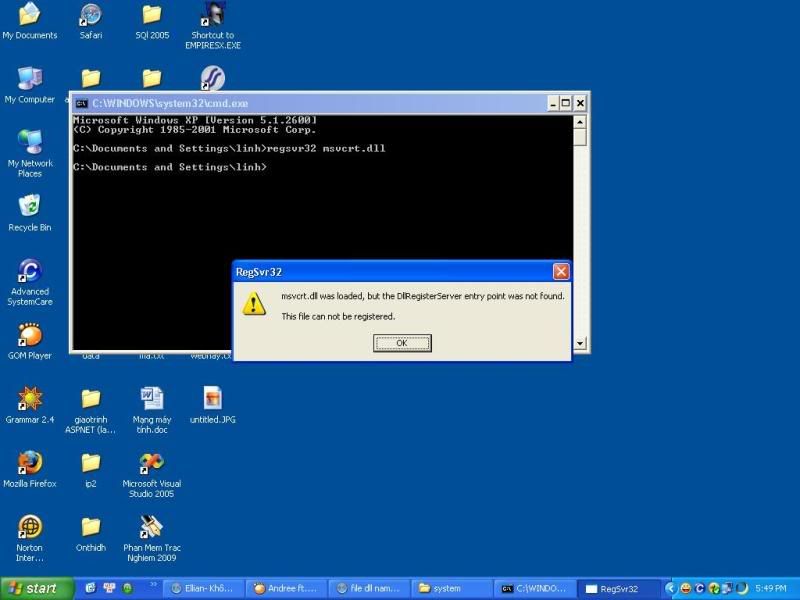The width and height of the screenshot is (800, 600).
Task: Switch to the C:\WINDO... cmd taskbar button
Action: [535, 588]
